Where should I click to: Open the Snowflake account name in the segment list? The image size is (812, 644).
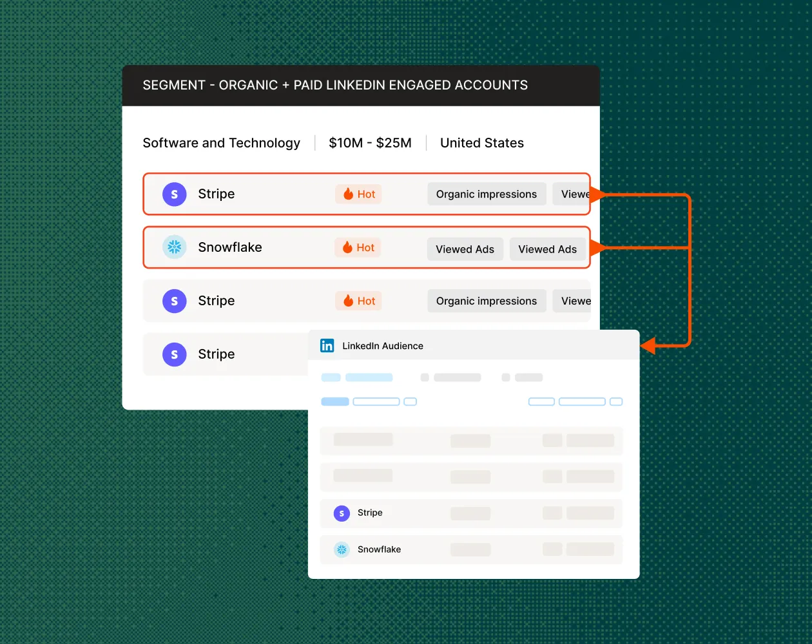tap(230, 247)
